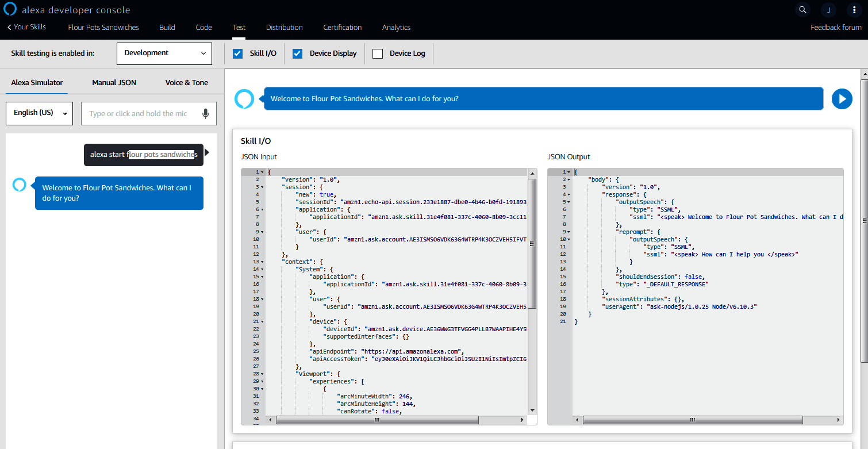Open the English (US) language dropdown
This screenshot has height=449, width=868.
[x=39, y=113]
